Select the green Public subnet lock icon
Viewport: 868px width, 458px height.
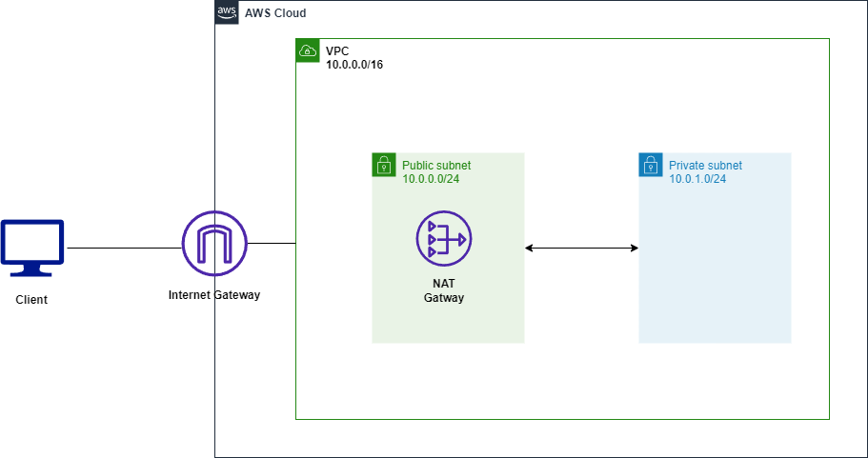[384, 165]
